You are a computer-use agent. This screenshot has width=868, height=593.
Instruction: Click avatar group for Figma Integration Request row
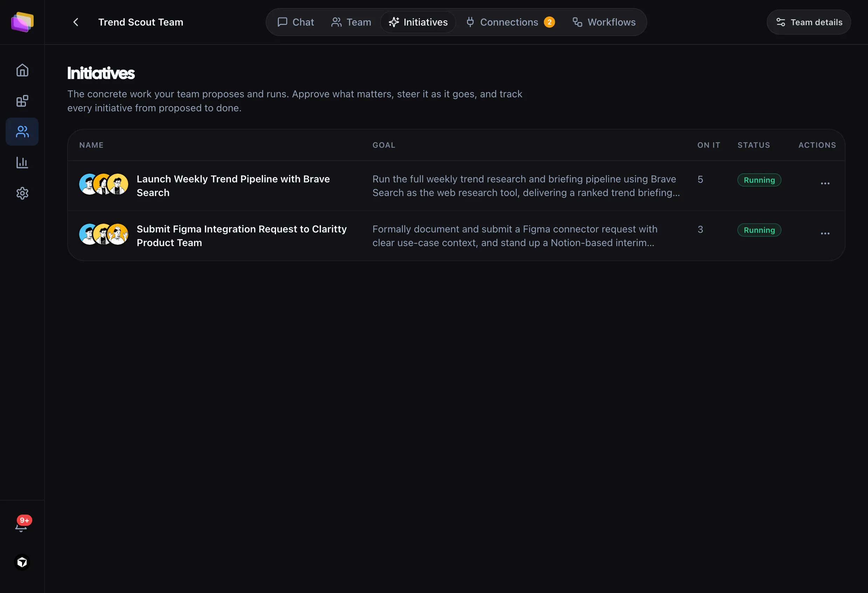tap(104, 234)
